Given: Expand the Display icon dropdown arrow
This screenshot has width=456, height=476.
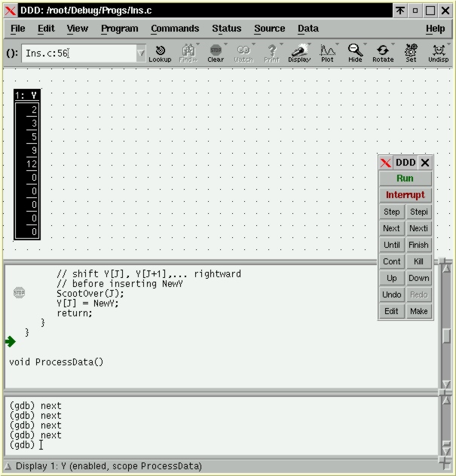Looking at the screenshot, I should (x=309, y=44).
